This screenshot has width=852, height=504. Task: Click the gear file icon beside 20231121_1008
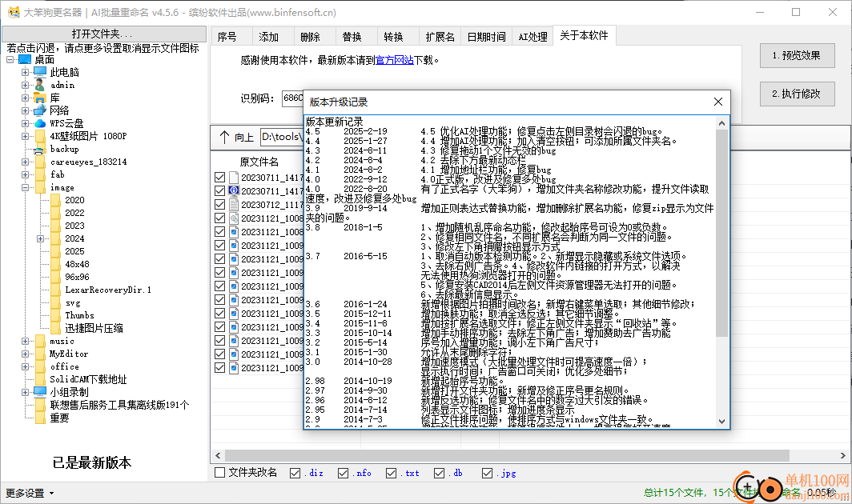click(x=234, y=218)
